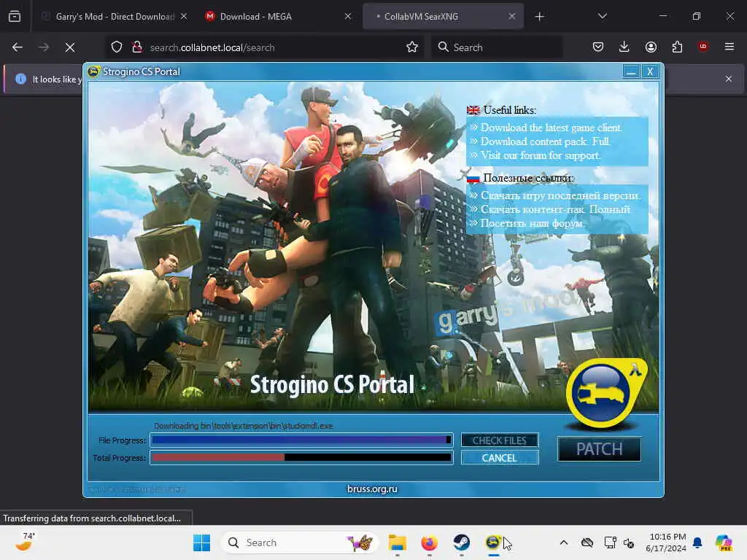The height and width of the screenshot is (560, 747).
Task: Open the uBlock Origin extension icon
Action: point(703,46)
